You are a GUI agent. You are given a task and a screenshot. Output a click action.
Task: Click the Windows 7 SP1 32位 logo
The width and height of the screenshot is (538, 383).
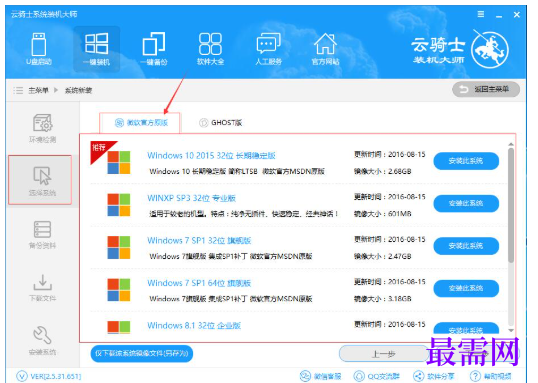(119, 247)
